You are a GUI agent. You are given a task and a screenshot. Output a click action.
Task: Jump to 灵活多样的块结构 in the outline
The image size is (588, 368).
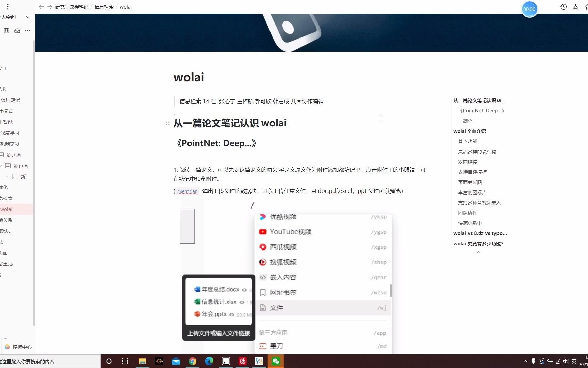click(x=477, y=152)
